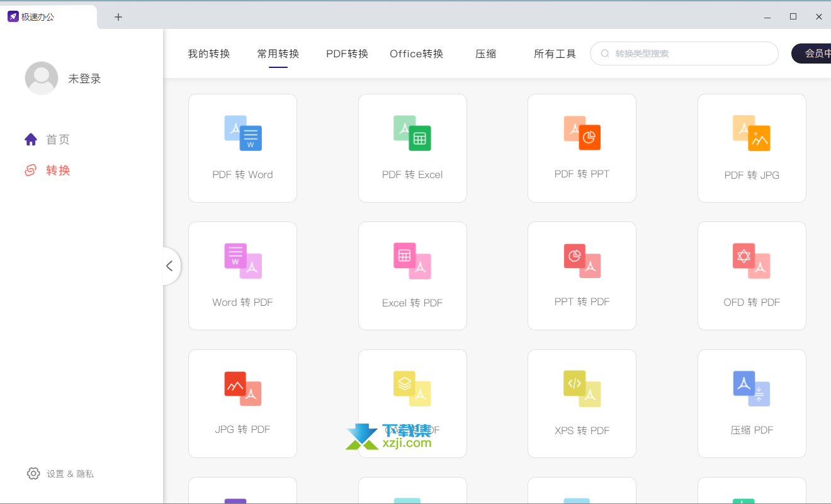This screenshot has height=504, width=831.
Task: Open the PDF 转 Excel converter icon
Action: click(412, 133)
